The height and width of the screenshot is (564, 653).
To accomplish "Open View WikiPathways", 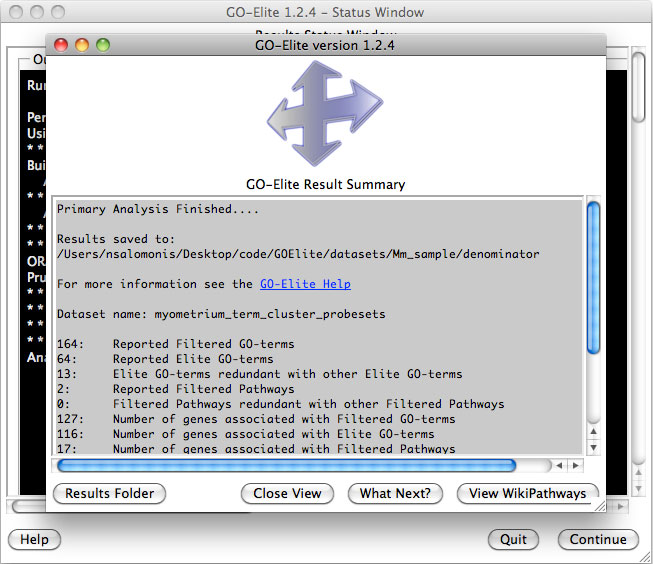I will coord(527,493).
